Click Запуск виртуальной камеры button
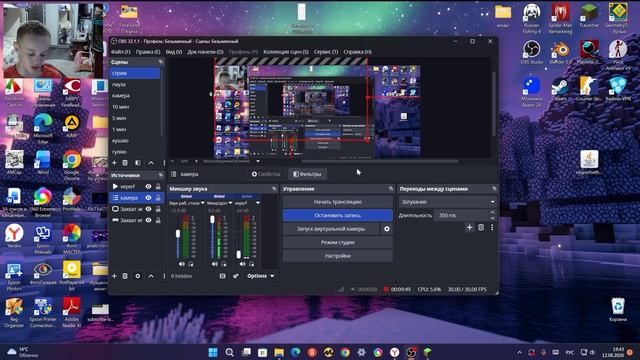Viewport: 640px width, 360px height. (331, 229)
